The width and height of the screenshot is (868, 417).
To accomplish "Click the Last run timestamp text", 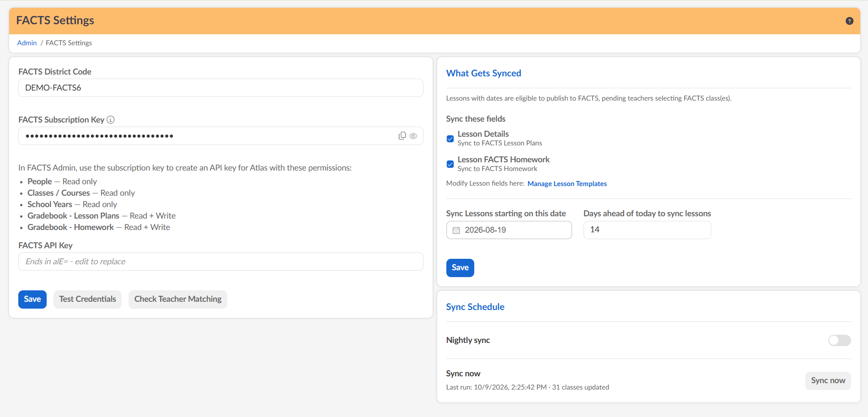I will pos(527,387).
